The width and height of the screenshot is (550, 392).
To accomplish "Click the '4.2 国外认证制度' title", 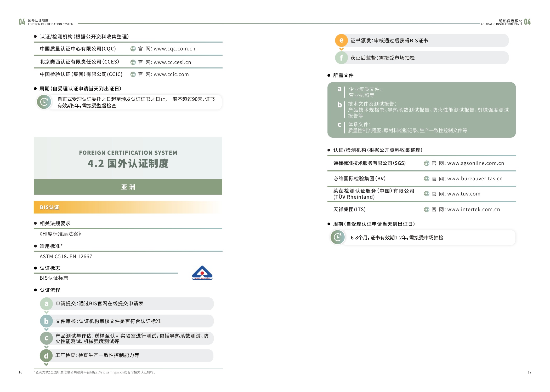I will 128,164.
